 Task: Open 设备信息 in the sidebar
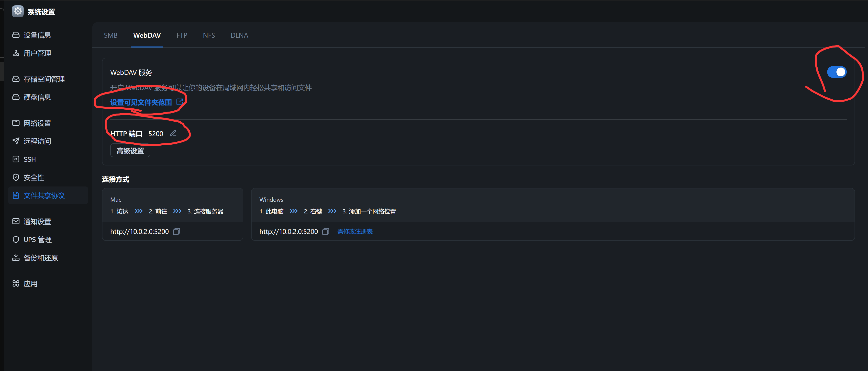click(x=37, y=35)
